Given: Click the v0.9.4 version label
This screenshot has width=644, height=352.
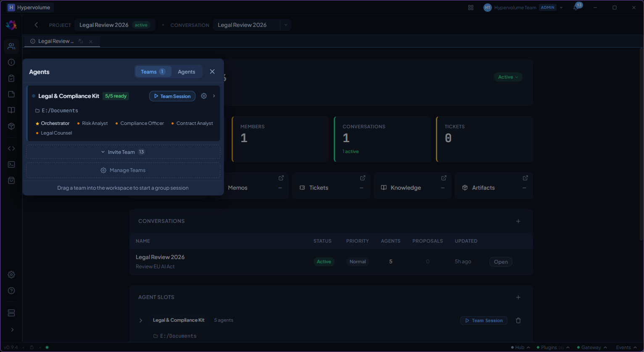Looking at the screenshot, I should (11, 347).
